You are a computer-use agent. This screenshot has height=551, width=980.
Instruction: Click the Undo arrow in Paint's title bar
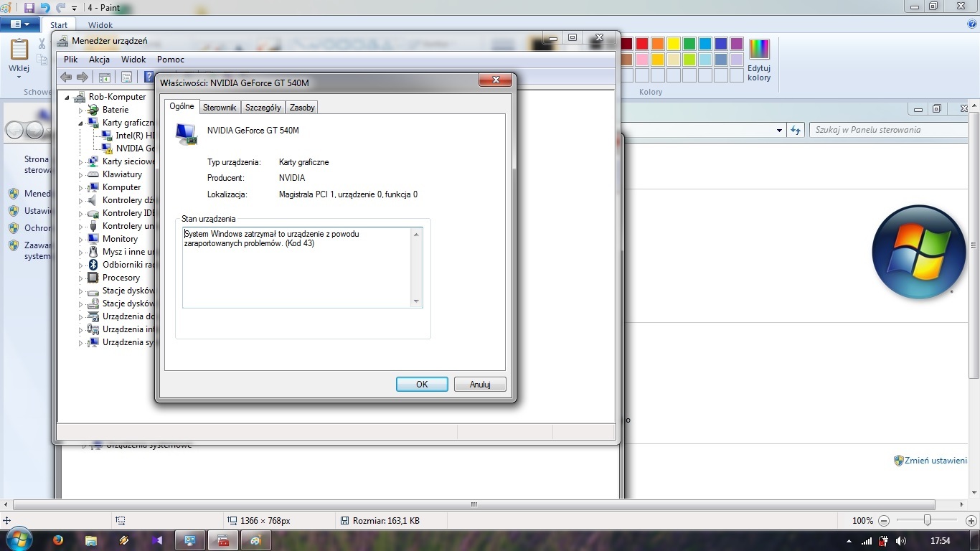pyautogui.click(x=44, y=7)
